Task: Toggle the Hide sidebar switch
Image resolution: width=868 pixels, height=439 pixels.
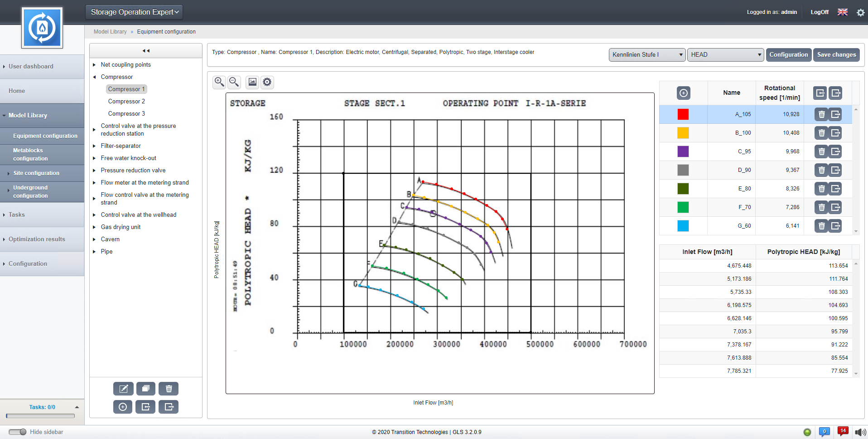Action: [x=18, y=432]
